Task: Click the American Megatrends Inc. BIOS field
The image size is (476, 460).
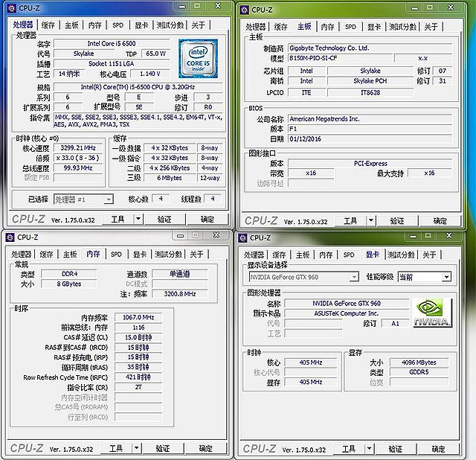Action: coord(370,119)
